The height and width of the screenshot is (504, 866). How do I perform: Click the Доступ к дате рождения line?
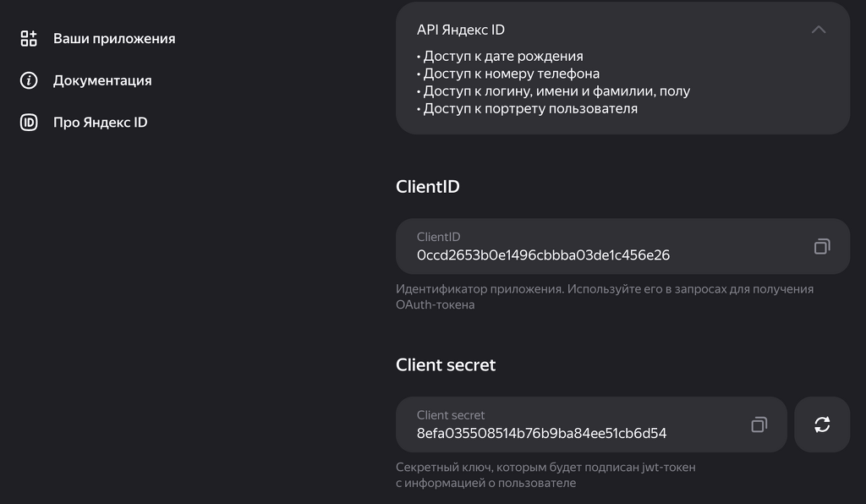pos(502,57)
